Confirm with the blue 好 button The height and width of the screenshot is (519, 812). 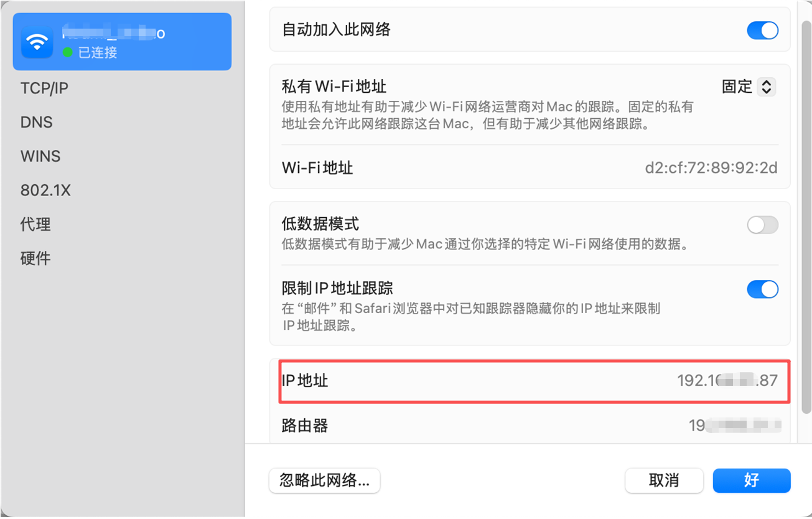(x=751, y=480)
